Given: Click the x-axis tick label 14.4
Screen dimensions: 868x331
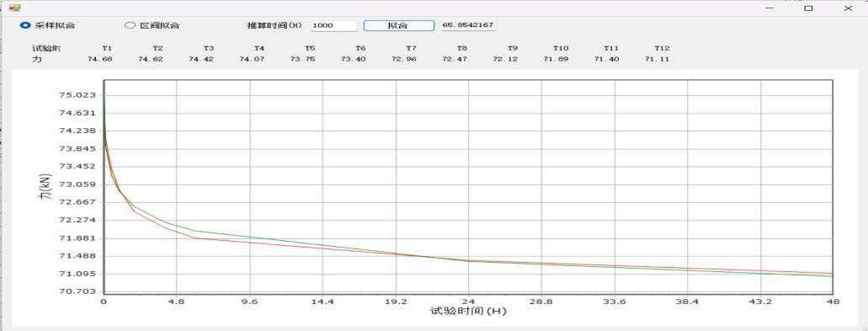Looking at the screenshot, I should [x=322, y=302].
